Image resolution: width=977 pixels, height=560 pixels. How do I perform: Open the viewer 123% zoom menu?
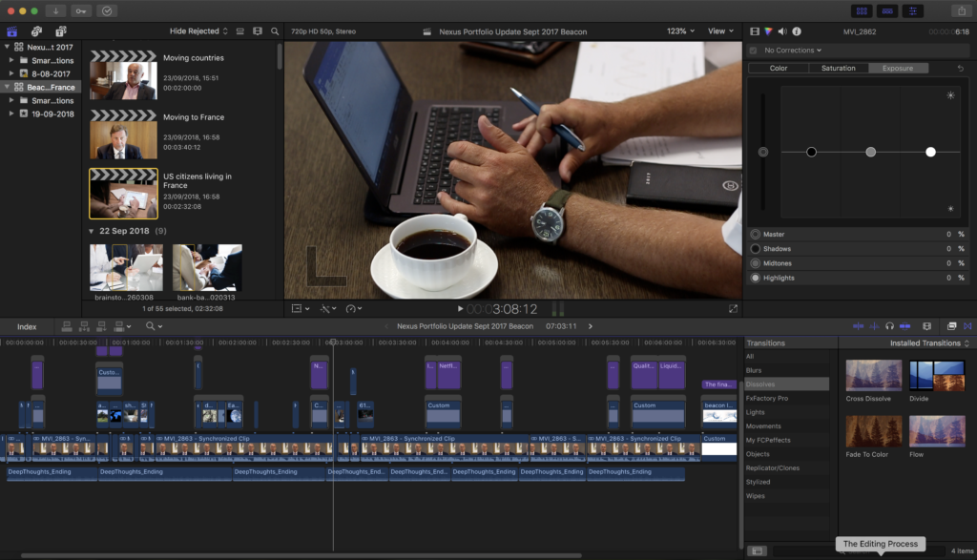tap(679, 30)
